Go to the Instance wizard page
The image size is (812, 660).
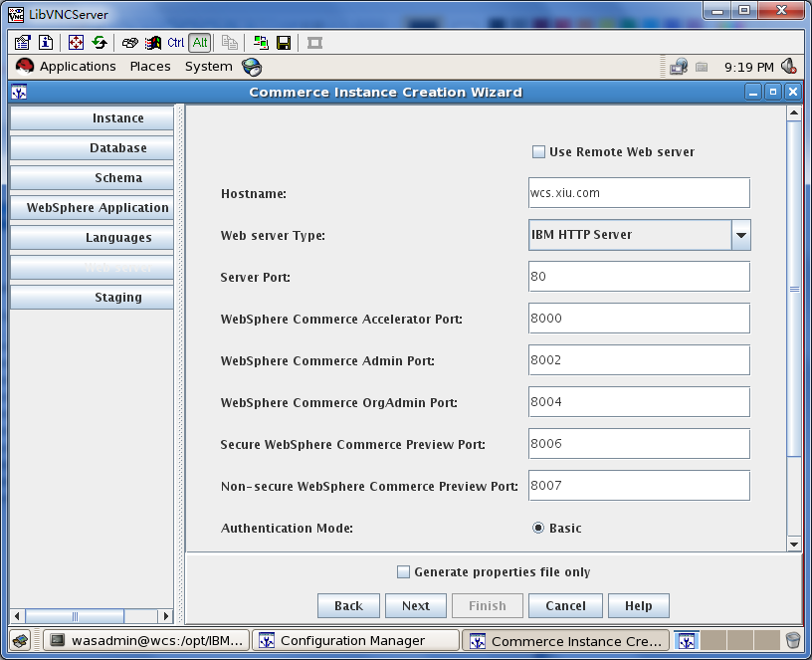click(x=92, y=118)
